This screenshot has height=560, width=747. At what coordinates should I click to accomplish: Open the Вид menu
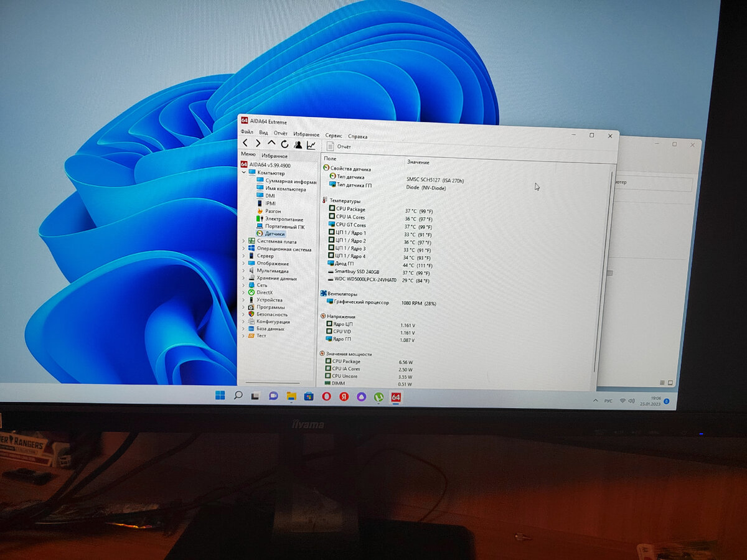pos(263,133)
